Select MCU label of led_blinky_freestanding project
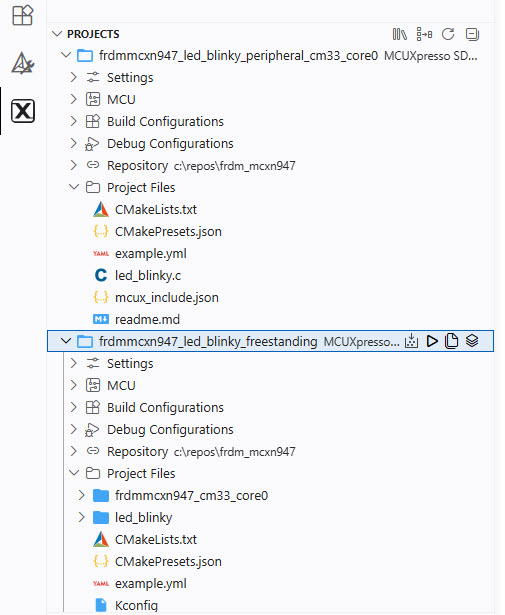Screen dimensions: 505x615 pos(121,385)
